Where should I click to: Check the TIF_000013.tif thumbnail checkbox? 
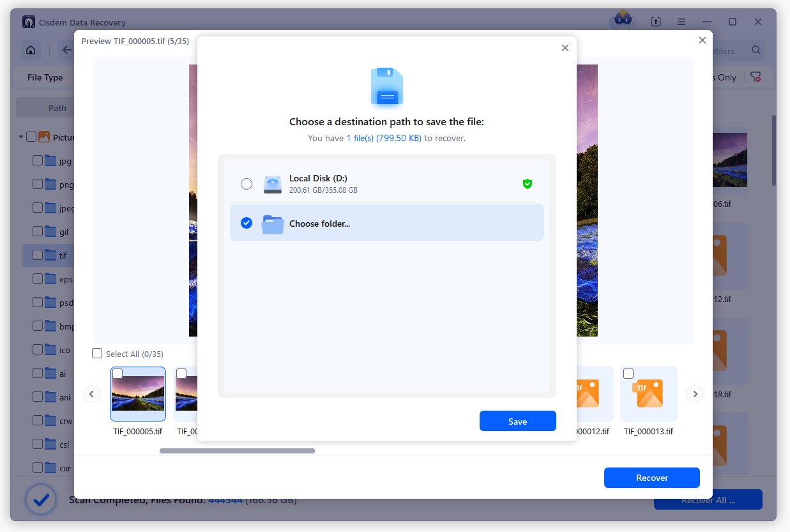(628, 374)
